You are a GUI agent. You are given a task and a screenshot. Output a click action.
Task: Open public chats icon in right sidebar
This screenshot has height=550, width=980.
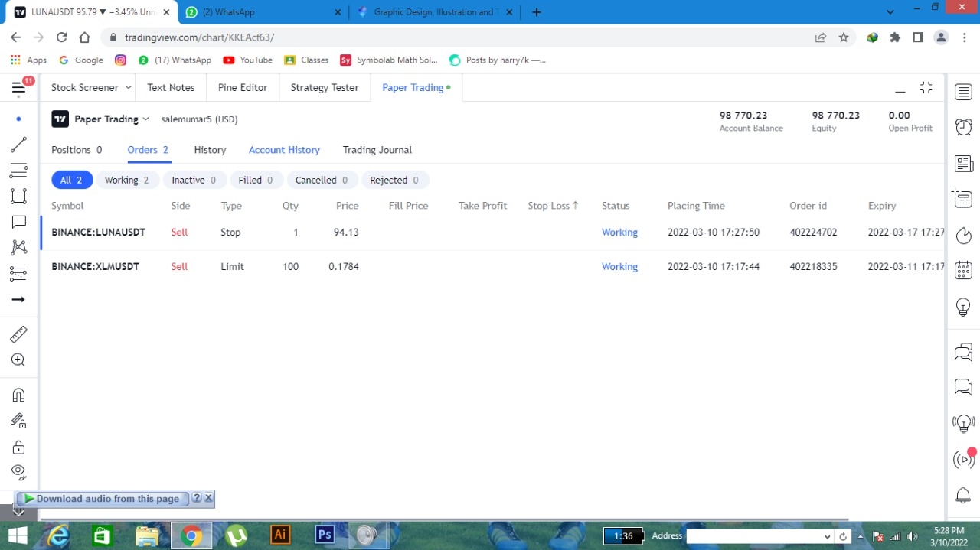coord(963,352)
